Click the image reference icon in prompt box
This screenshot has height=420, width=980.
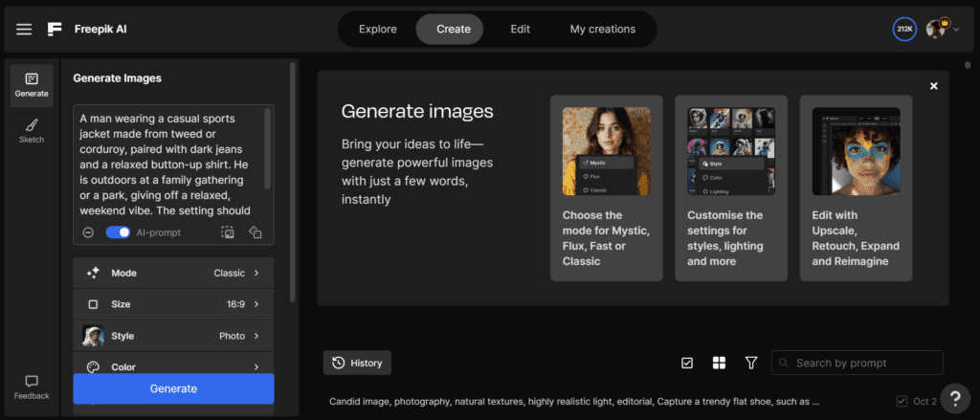tap(228, 232)
